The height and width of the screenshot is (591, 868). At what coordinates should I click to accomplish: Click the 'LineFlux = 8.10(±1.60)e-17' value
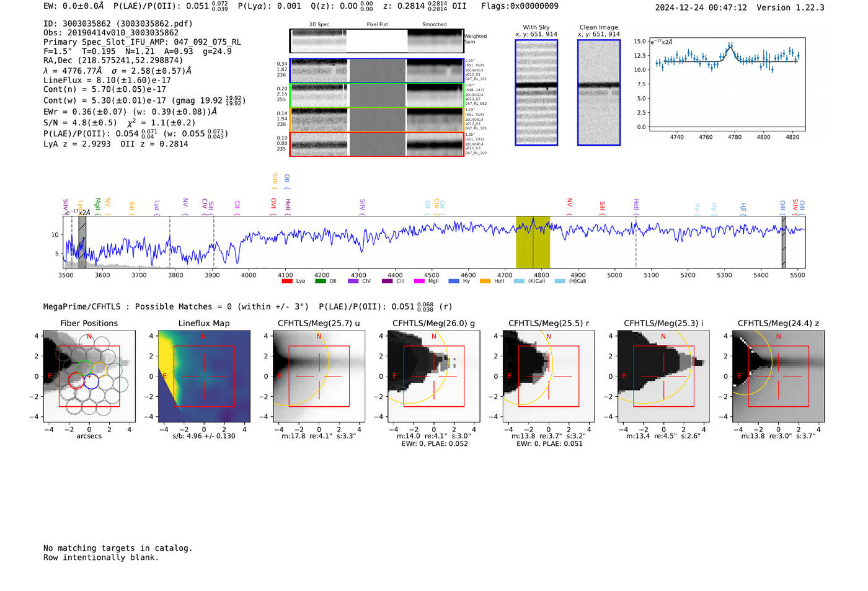point(107,80)
